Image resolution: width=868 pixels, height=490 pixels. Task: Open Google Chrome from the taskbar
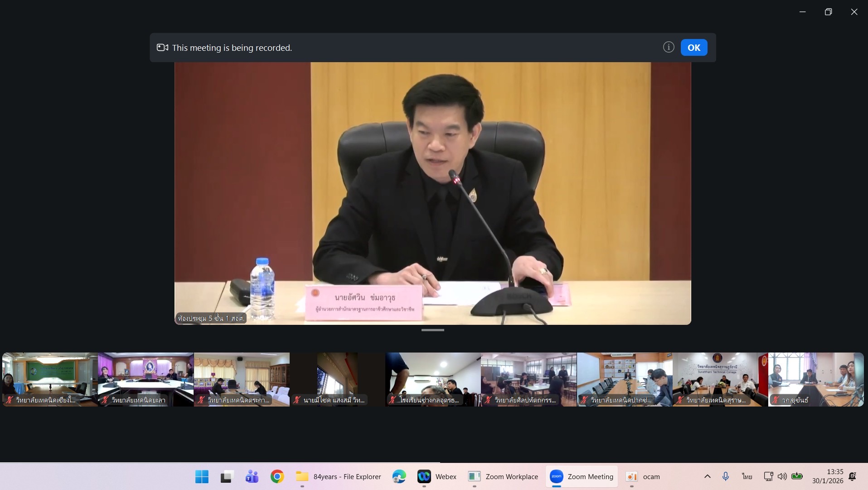pyautogui.click(x=277, y=476)
